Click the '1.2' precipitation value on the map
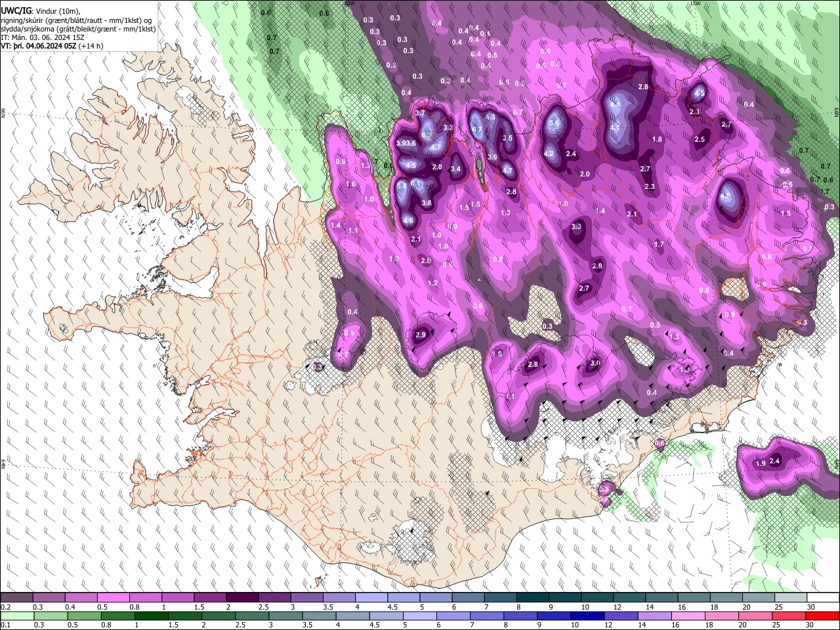The width and height of the screenshot is (840, 630). (432, 283)
